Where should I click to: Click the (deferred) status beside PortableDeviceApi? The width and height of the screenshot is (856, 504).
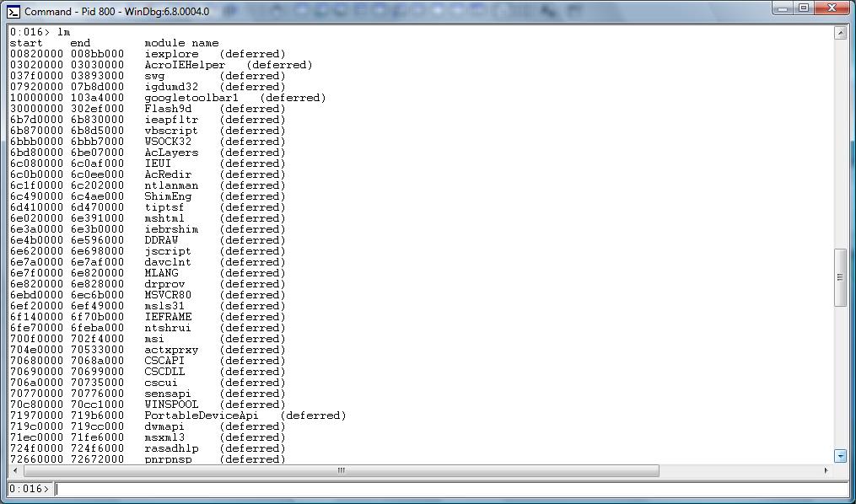(314, 416)
